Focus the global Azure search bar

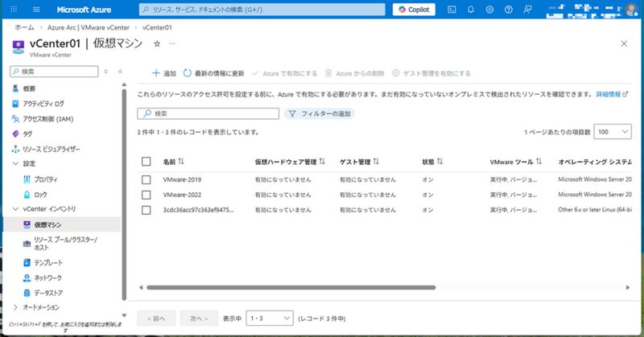click(262, 10)
